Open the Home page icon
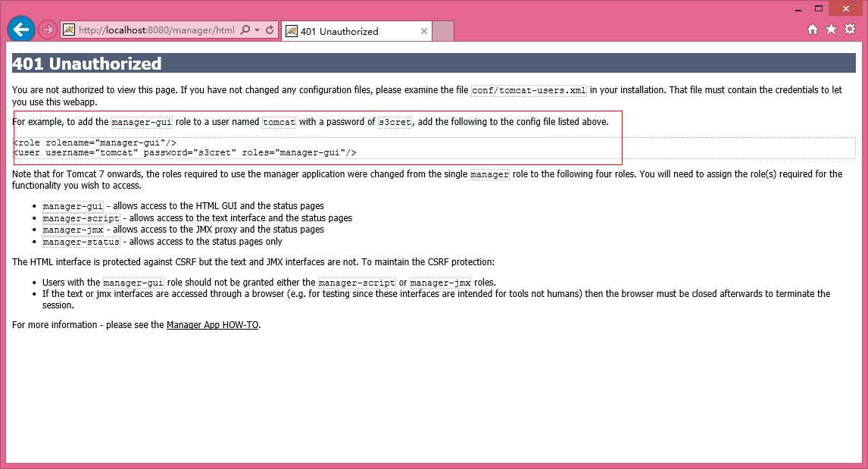Screen dimensions: 868x469 click(812, 30)
